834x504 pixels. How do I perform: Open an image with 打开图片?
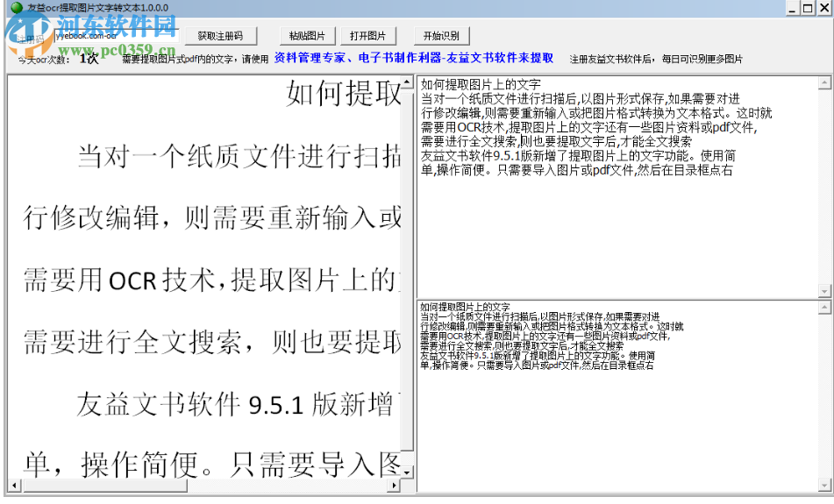coord(368,36)
